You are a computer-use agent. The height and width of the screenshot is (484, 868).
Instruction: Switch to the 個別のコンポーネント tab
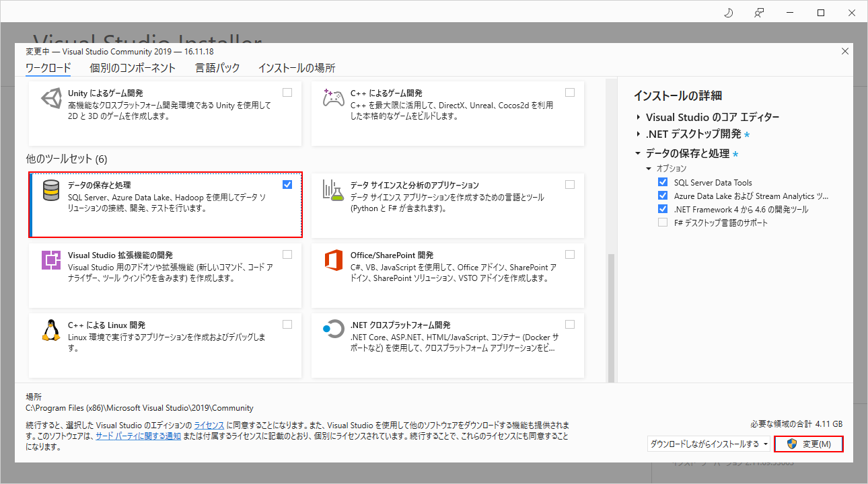coord(133,68)
